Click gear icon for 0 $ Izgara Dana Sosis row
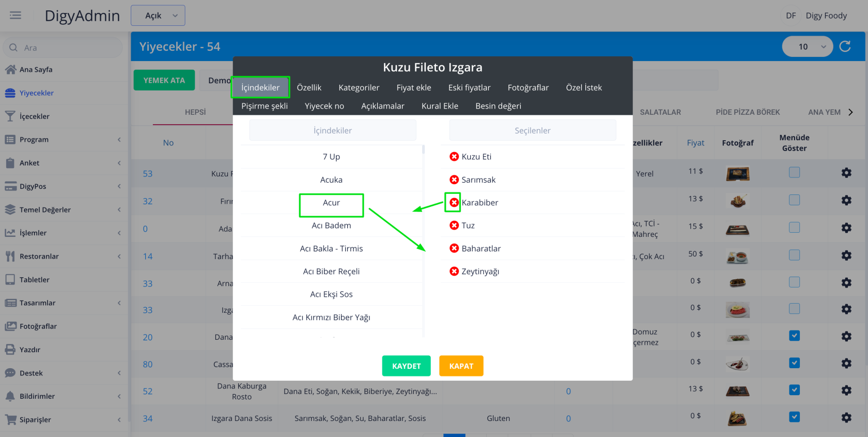The width and height of the screenshot is (868, 437). point(846,417)
